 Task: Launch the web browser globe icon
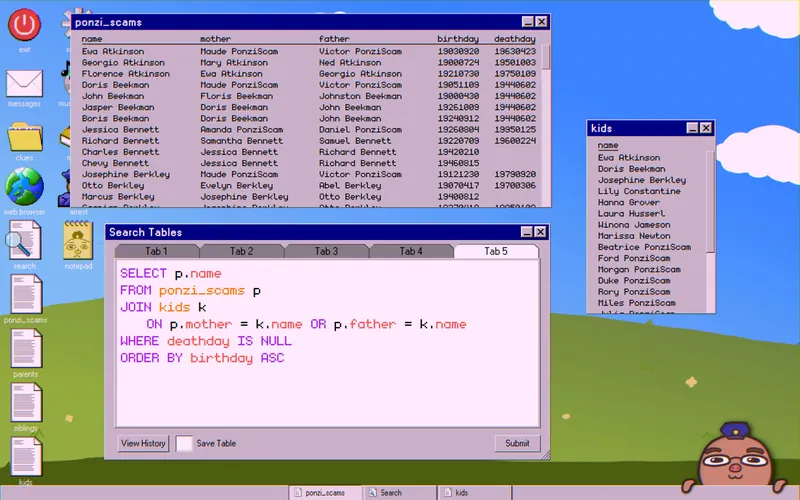coord(24,187)
